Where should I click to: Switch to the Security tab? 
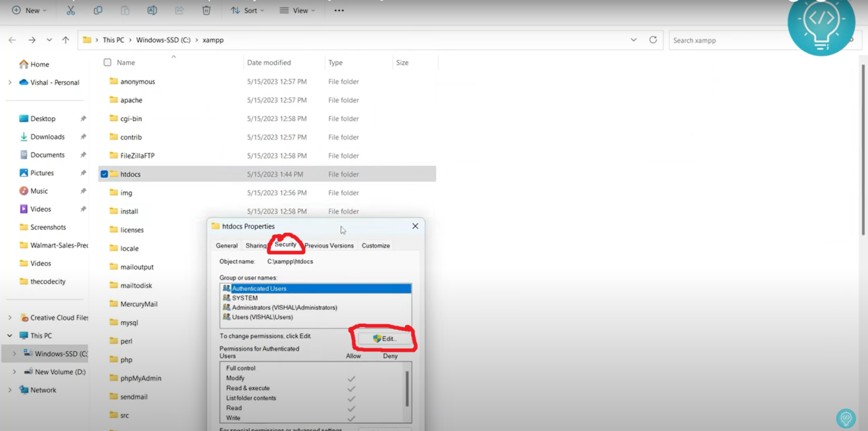point(285,245)
